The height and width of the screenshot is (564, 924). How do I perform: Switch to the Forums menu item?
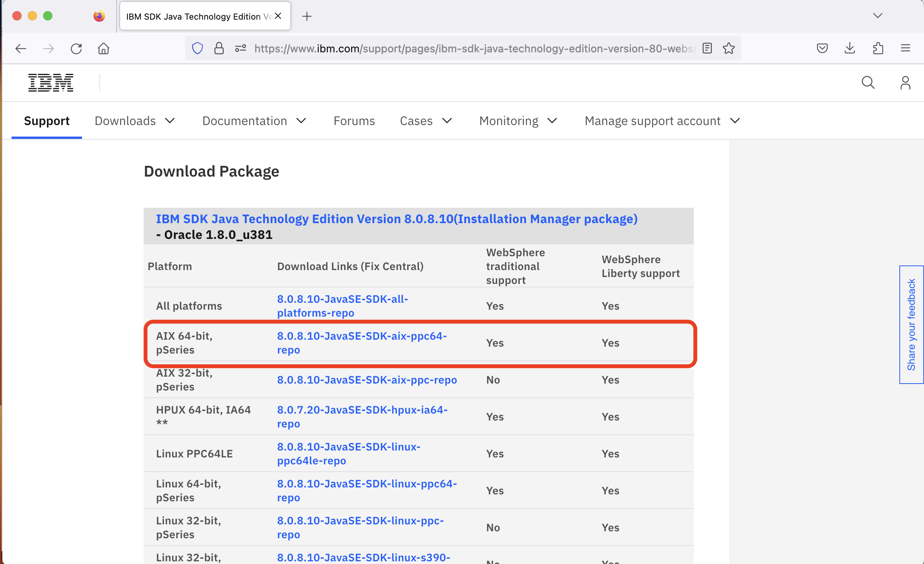coord(354,121)
